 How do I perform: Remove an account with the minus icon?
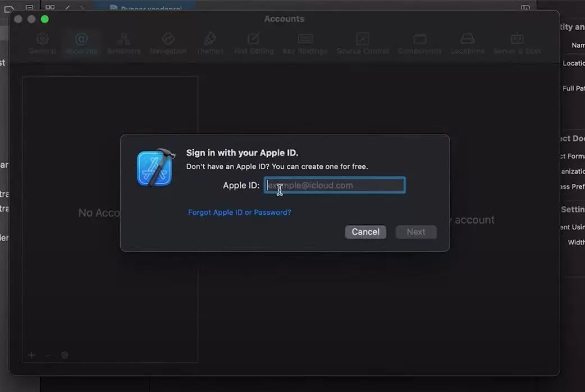[x=48, y=355]
